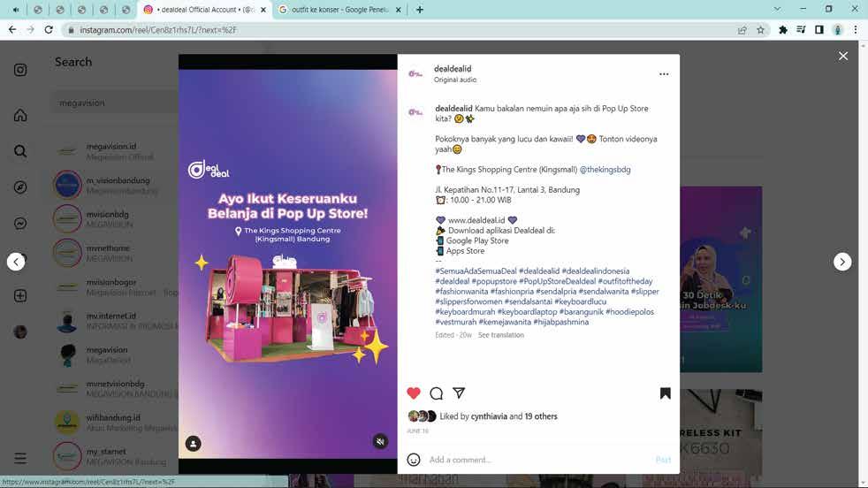Go to the next post arrow
Image resolution: width=868 pixels, height=488 pixels.
point(842,262)
